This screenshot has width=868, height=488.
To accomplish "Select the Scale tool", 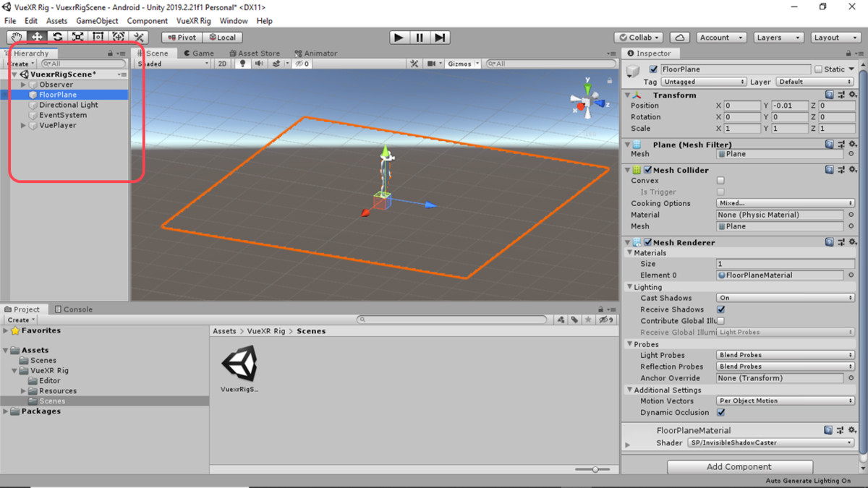I will pyautogui.click(x=77, y=37).
